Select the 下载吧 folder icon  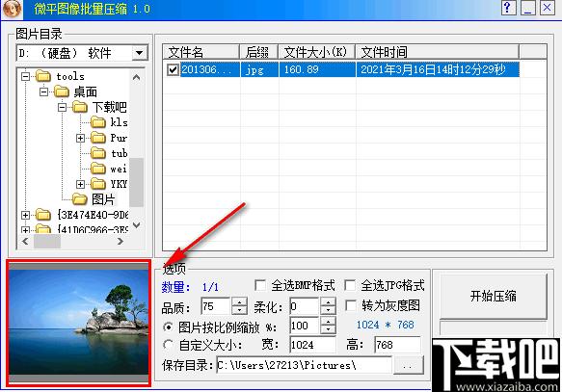pyautogui.click(x=80, y=107)
